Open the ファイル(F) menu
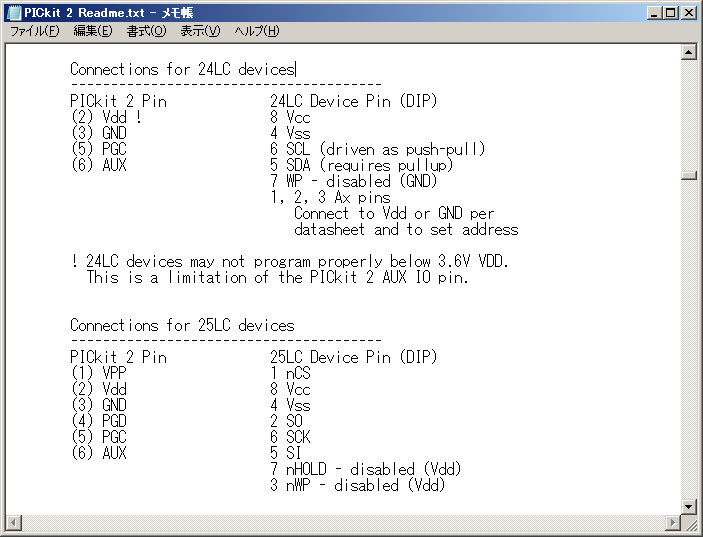 35,31
